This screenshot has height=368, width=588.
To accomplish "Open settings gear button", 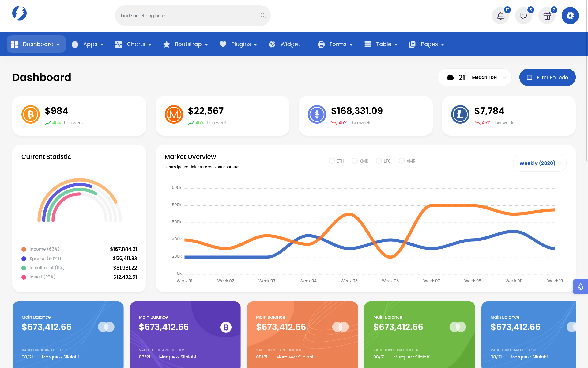I will click(570, 16).
